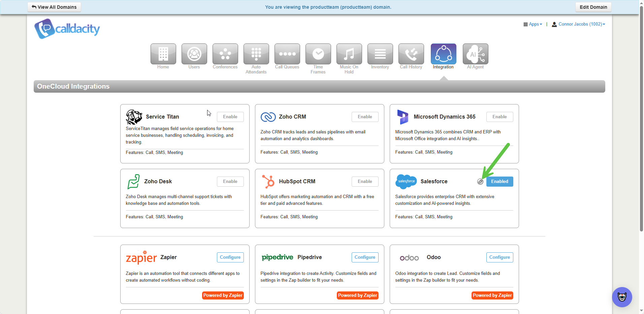Expand the Apps dropdown menu
This screenshot has width=644, height=314.
(533, 24)
